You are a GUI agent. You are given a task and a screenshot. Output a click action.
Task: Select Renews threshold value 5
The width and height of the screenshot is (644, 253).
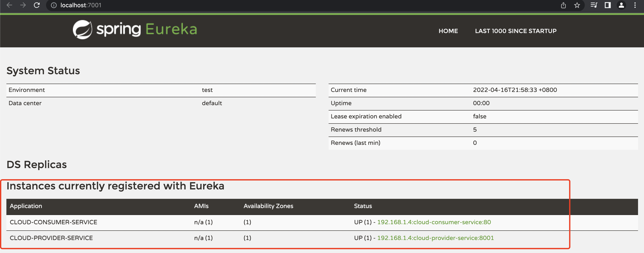(475, 130)
